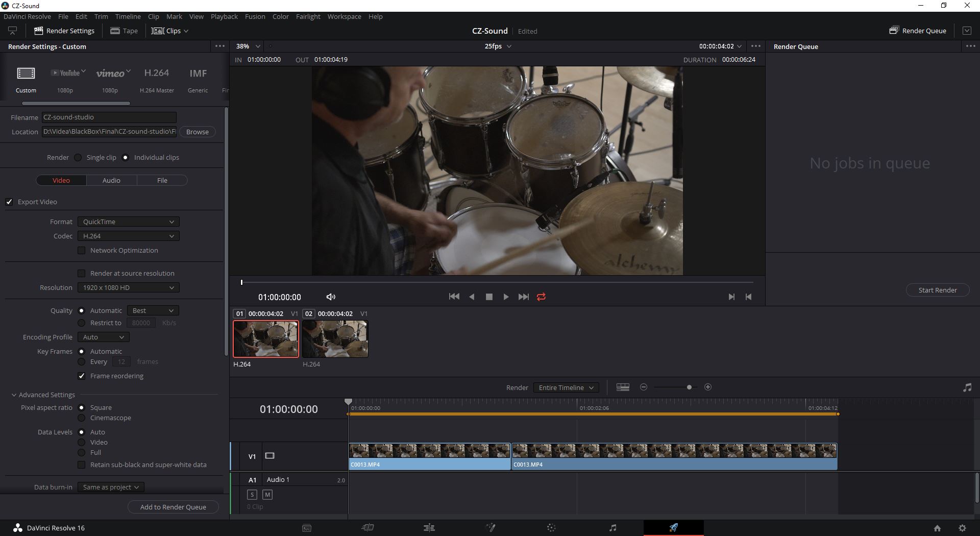980x536 pixels.
Task: Go to Project Manager home icon
Action: [x=937, y=528]
